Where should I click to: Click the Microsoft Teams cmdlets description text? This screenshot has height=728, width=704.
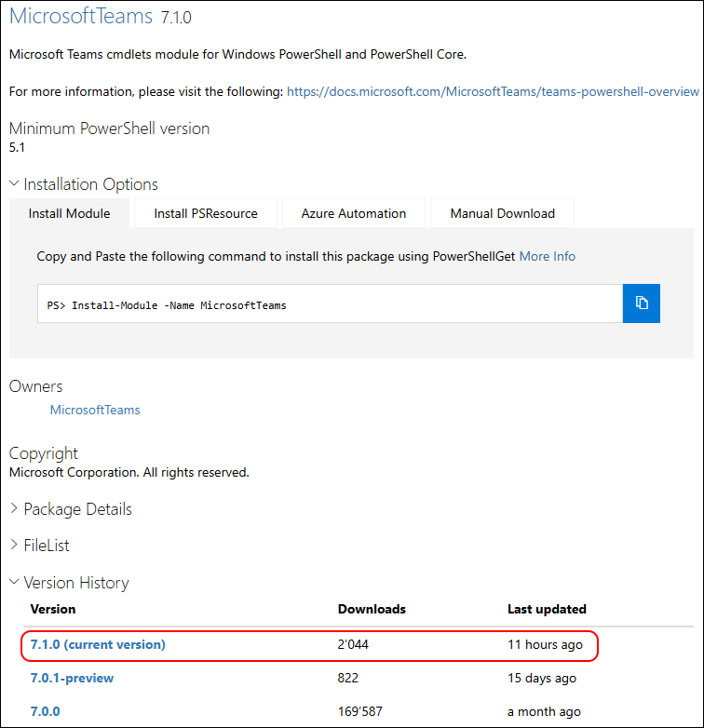coord(237,54)
